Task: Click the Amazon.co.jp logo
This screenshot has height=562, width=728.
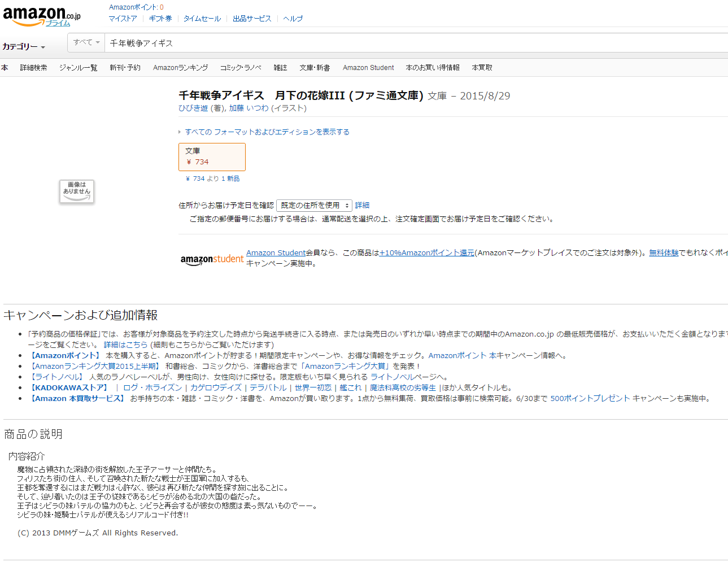Action: click(42, 15)
